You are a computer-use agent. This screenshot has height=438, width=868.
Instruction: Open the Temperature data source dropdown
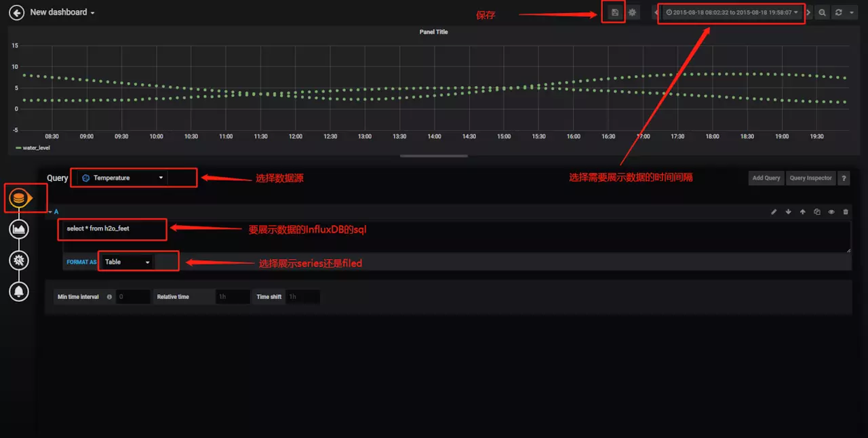click(122, 178)
